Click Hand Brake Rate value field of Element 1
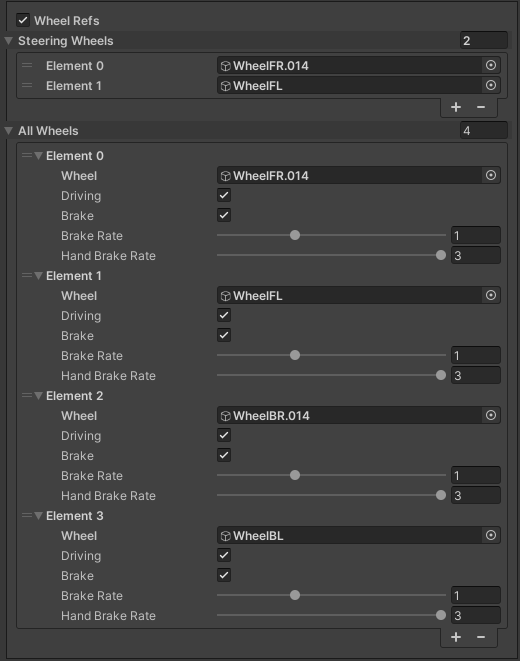 (476, 375)
